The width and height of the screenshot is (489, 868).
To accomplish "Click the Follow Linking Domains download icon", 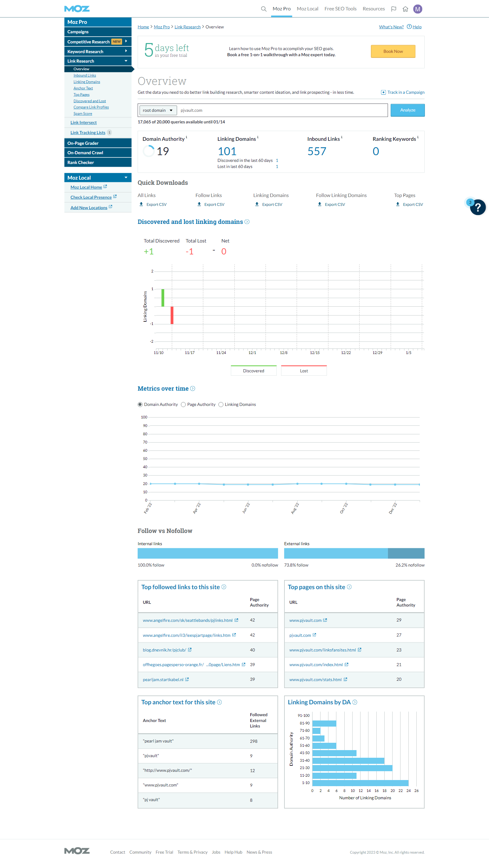I will tap(320, 204).
